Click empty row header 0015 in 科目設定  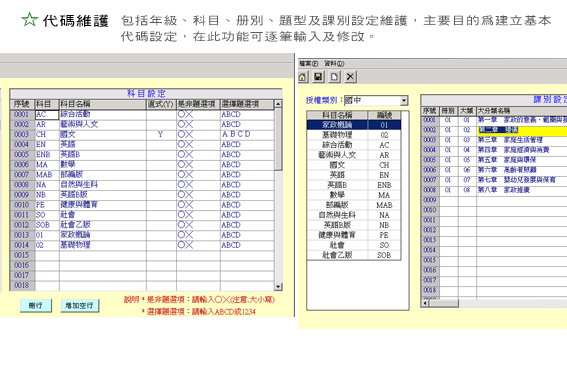22,255
